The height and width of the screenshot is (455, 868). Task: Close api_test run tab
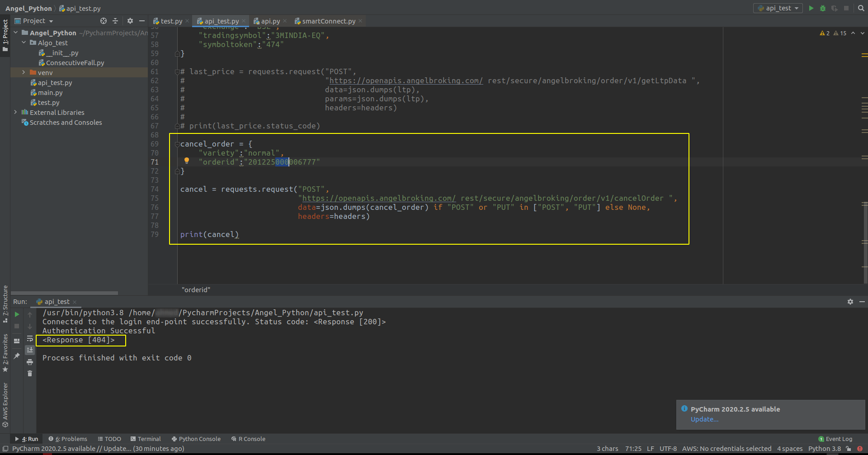click(75, 302)
